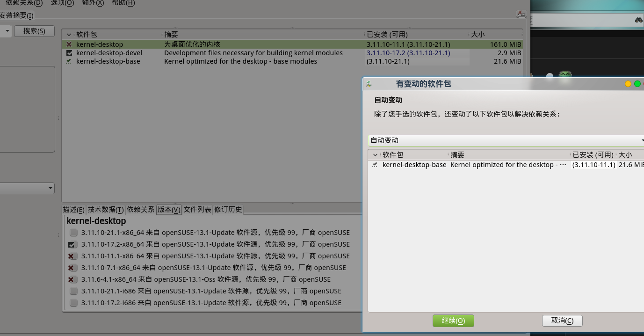
Task: Sort dialog table by 摘要 column
Action: coord(457,155)
